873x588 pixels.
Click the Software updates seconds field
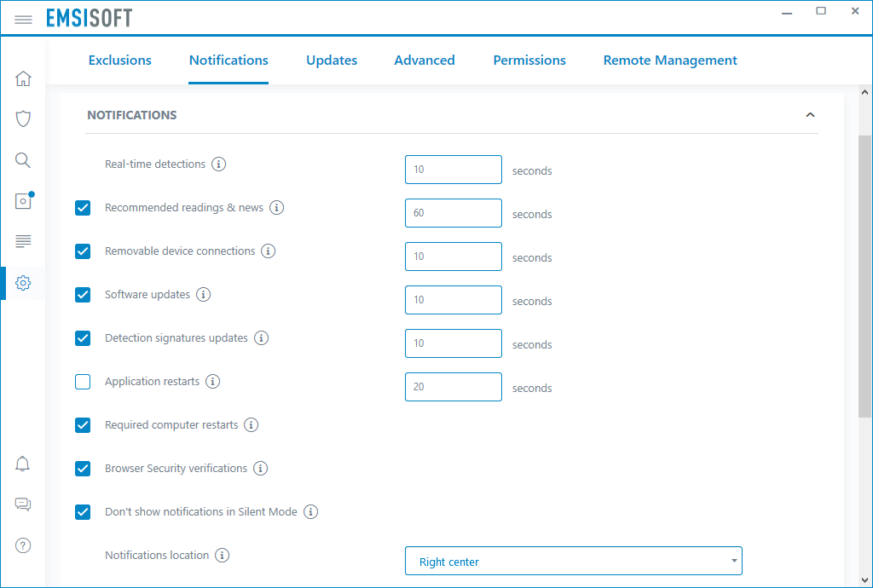[453, 300]
